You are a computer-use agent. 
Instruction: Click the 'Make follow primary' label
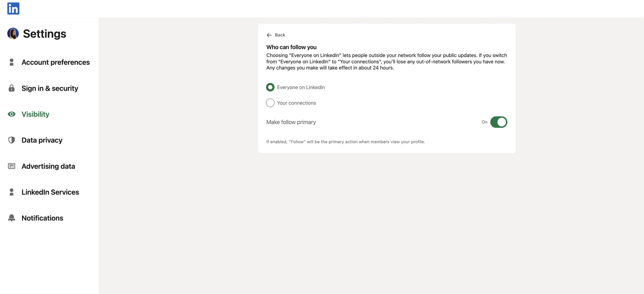[291, 122]
